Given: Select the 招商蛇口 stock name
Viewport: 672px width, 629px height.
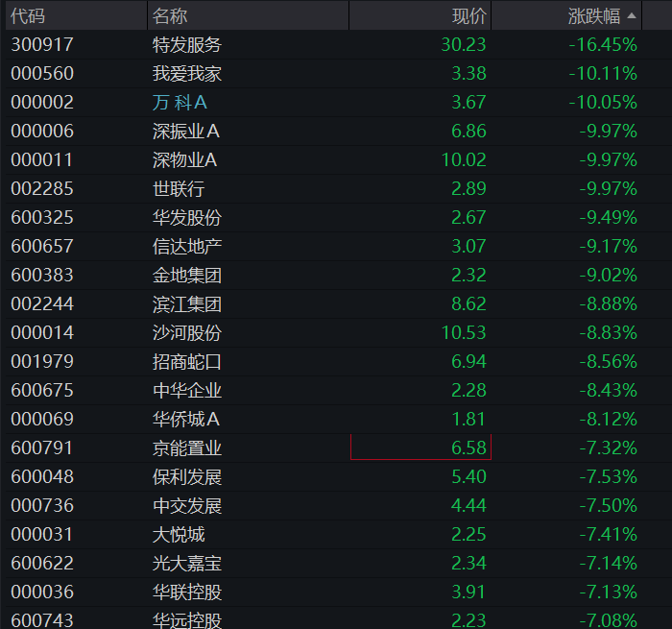Looking at the screenshot, I should pyautogui.click(x=187, y=361).
